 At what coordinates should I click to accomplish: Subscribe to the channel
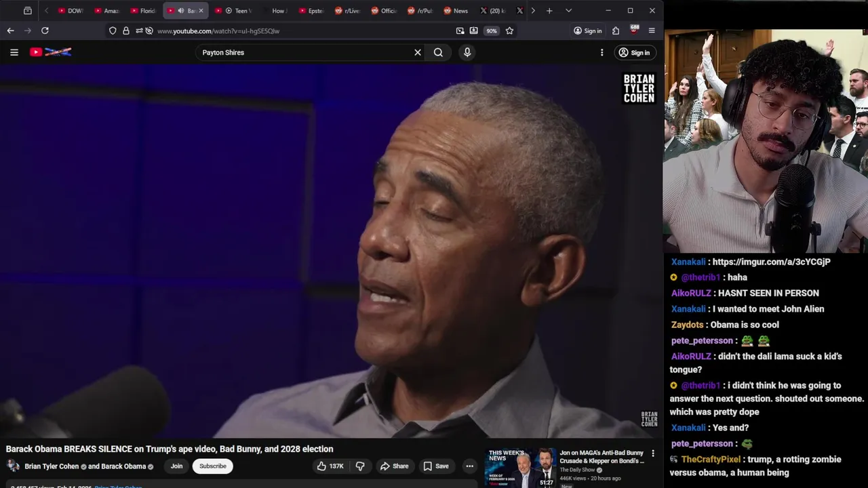click(212, 466)
